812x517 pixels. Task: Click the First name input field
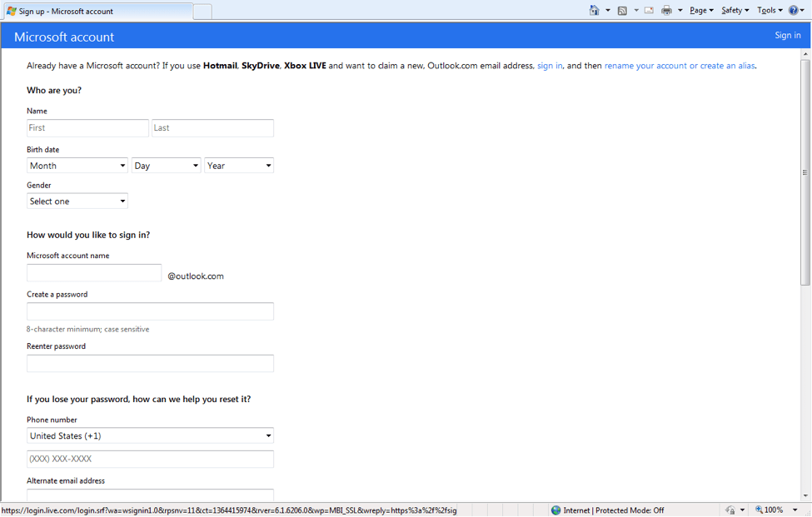click(87, 128)
